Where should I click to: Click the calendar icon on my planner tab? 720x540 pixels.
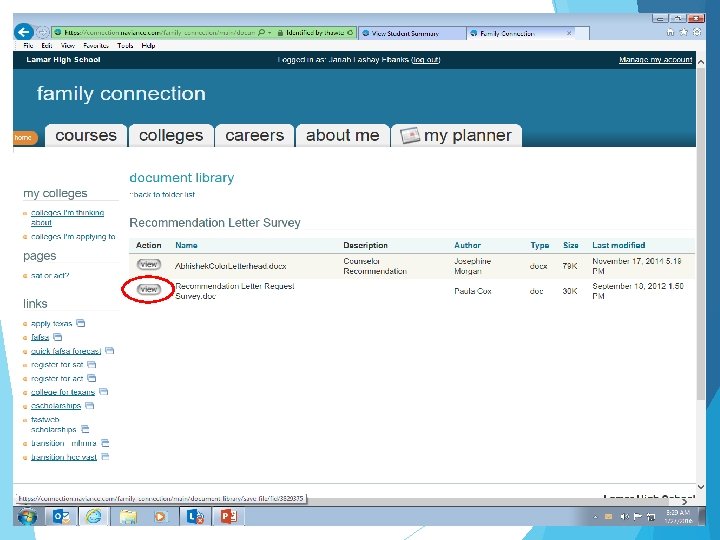[x=410, y=135]
